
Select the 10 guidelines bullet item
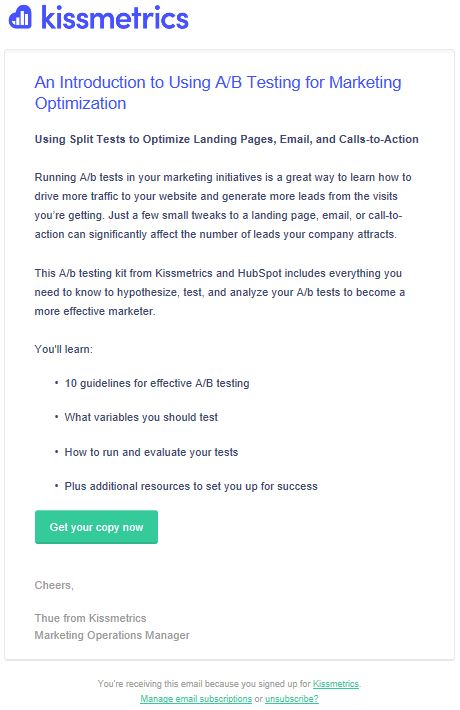(x=157, y=383)
